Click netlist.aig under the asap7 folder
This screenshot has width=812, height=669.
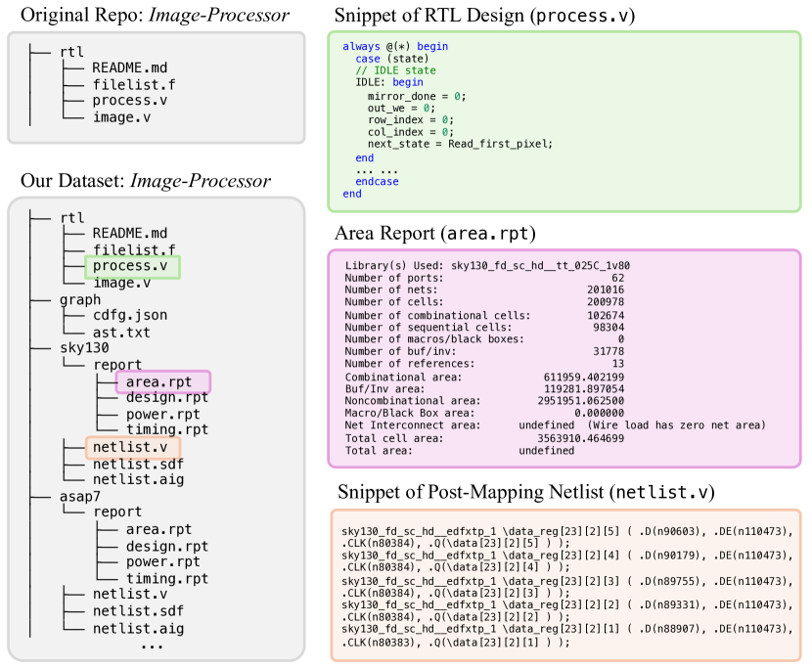click(x=138, y=628)
